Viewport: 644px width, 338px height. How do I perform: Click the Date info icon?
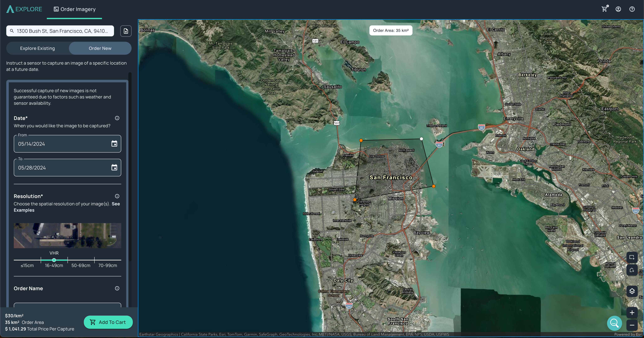click(x=117, y=118)
